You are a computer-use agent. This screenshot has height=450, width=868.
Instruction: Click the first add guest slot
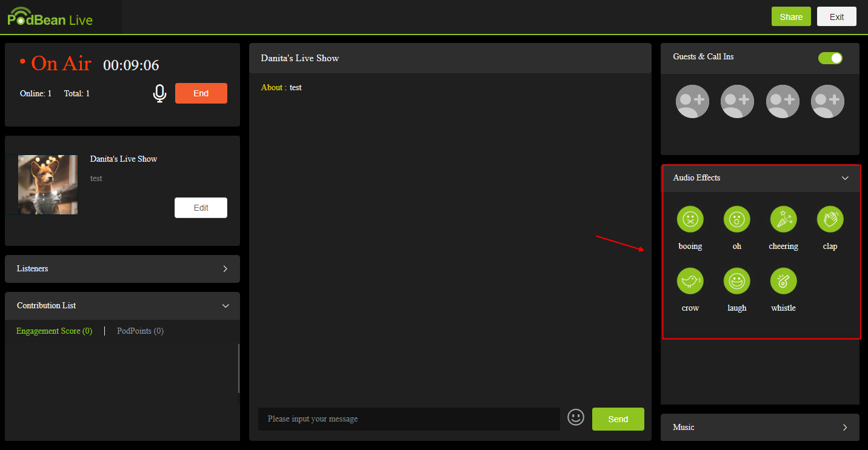(692, 101)
